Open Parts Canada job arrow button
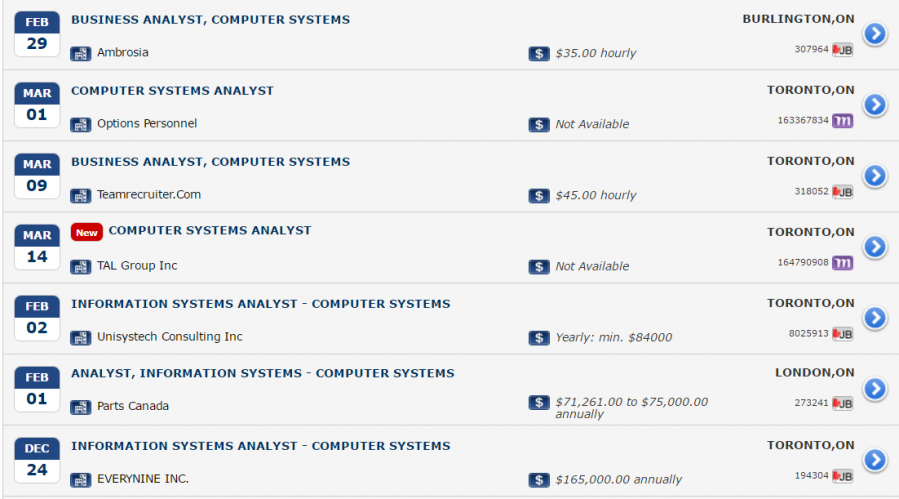The height and width of the screenshot is (499, 899). [x=874, y=389]
